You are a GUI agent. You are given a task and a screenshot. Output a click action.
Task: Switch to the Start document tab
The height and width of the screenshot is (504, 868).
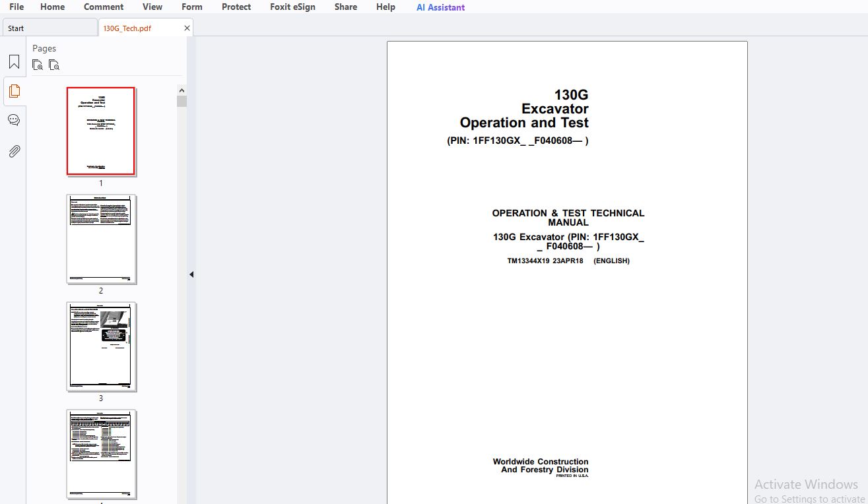click(x=50, y=28)
